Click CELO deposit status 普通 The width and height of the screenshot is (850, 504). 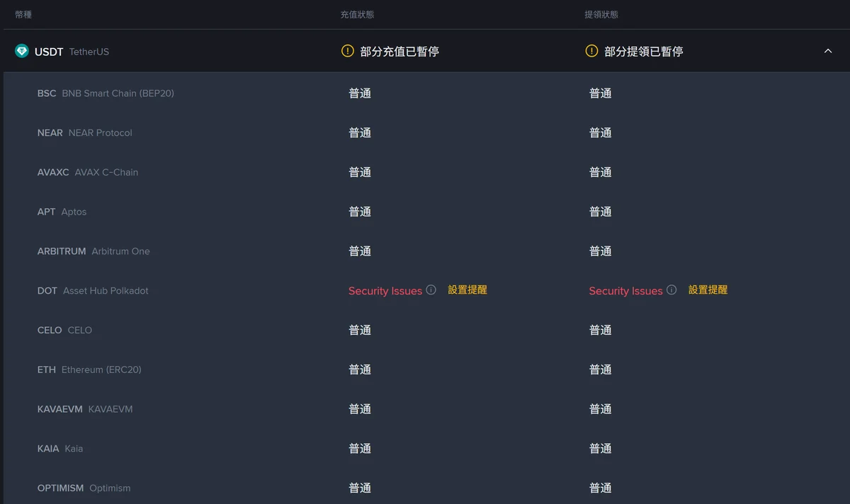pos(360,330)
